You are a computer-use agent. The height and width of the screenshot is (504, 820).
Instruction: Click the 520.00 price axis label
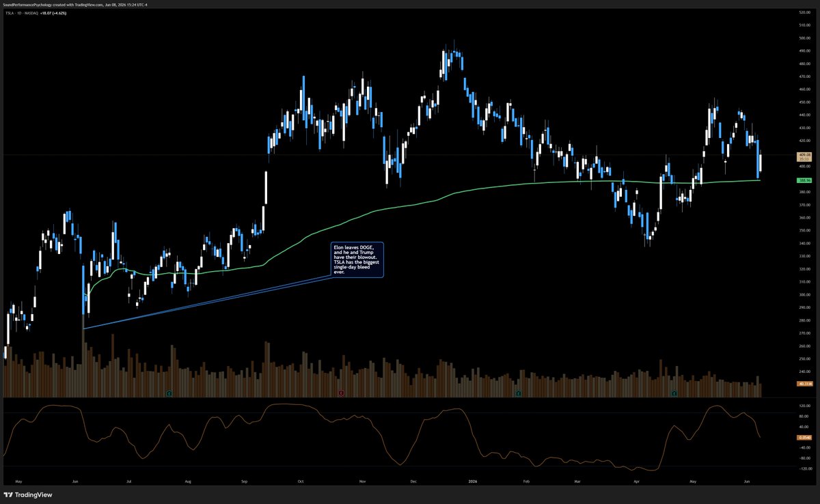tap(804, 12)
